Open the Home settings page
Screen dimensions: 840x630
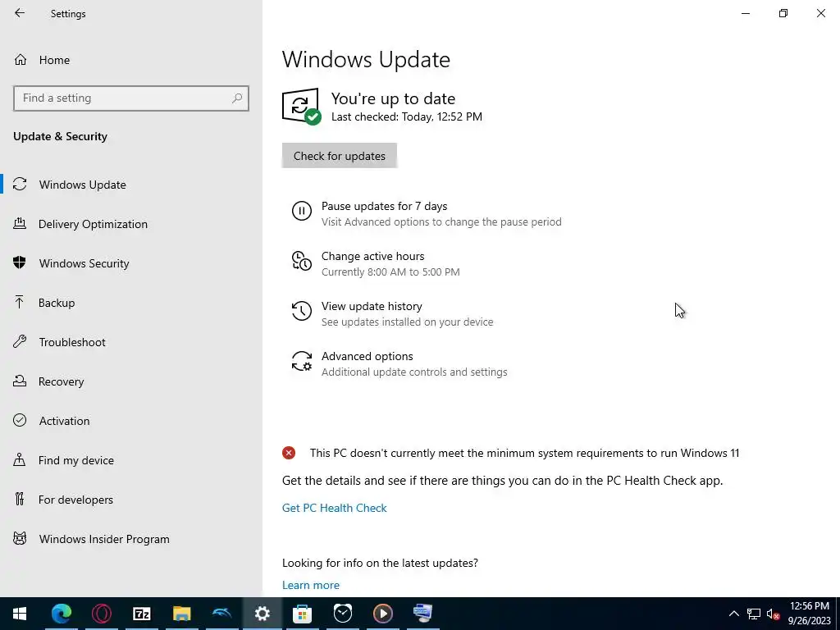pyautogui.click(x=54, y=60)
